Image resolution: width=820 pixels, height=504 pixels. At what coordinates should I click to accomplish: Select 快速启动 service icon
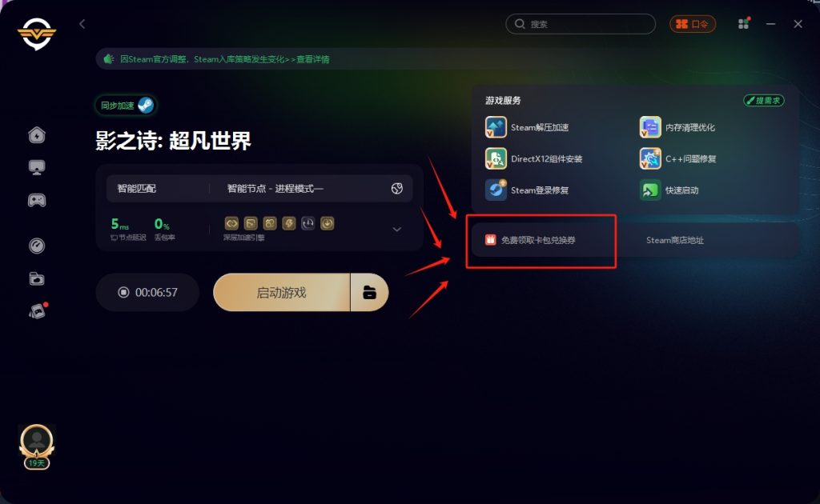pyautogui.click(x=650, y=190)
